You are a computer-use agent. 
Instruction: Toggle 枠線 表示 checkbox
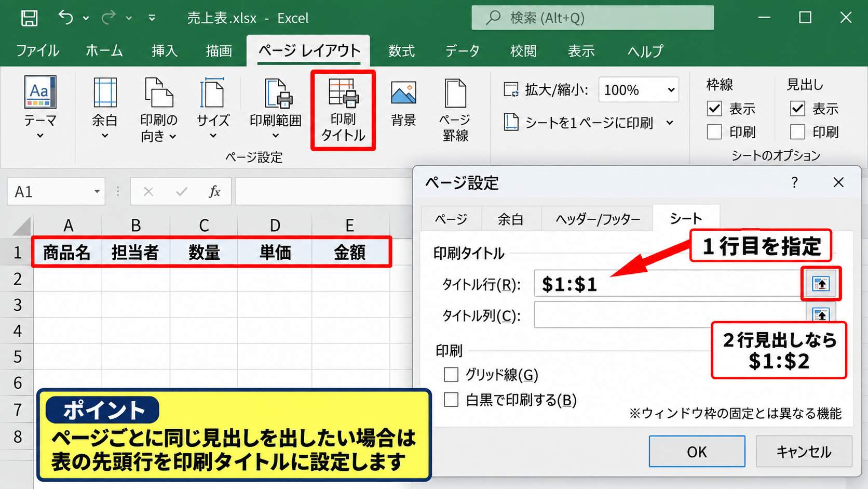coord(714,109)
